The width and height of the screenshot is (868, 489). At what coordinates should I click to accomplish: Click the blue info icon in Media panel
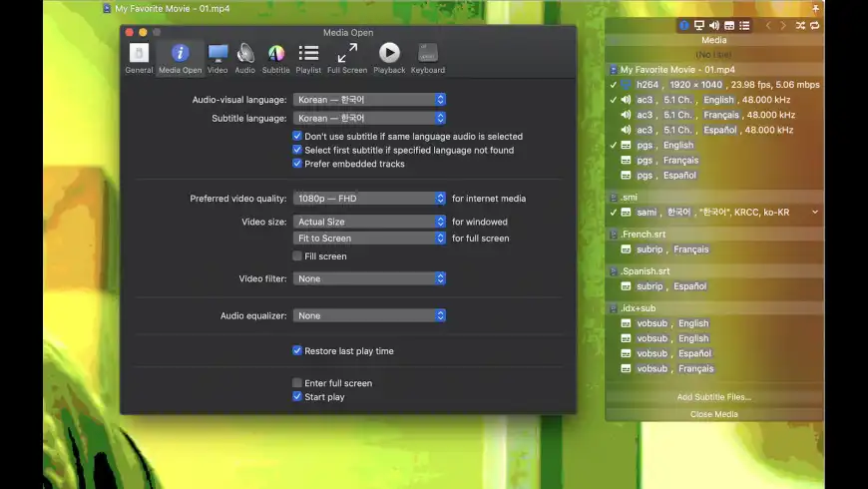click(684, 26)
